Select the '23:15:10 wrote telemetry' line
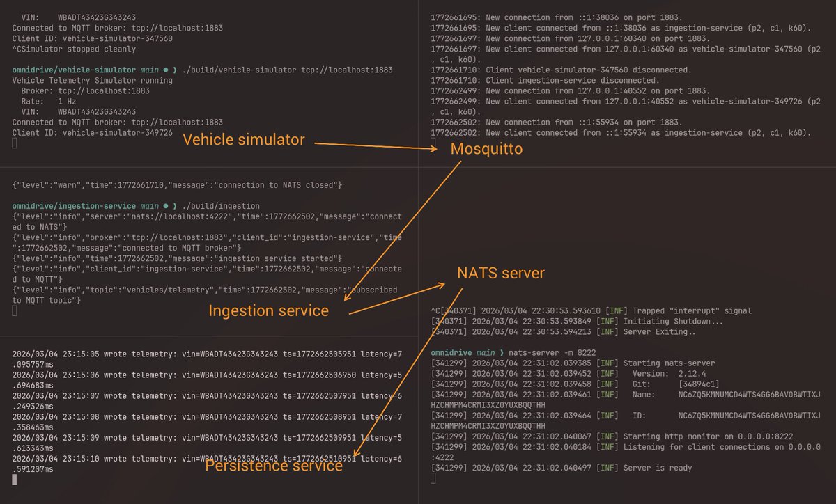This screenshot has width=836, height=504. click(207, 464)
